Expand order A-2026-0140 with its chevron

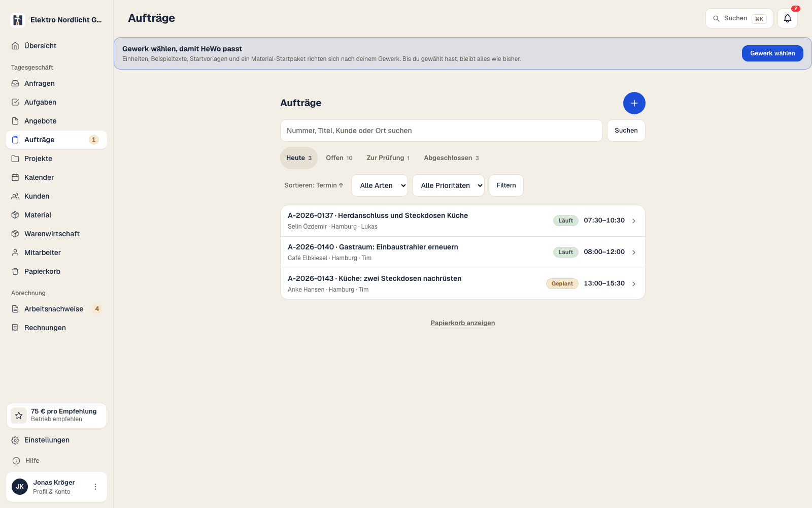[634, 252]
